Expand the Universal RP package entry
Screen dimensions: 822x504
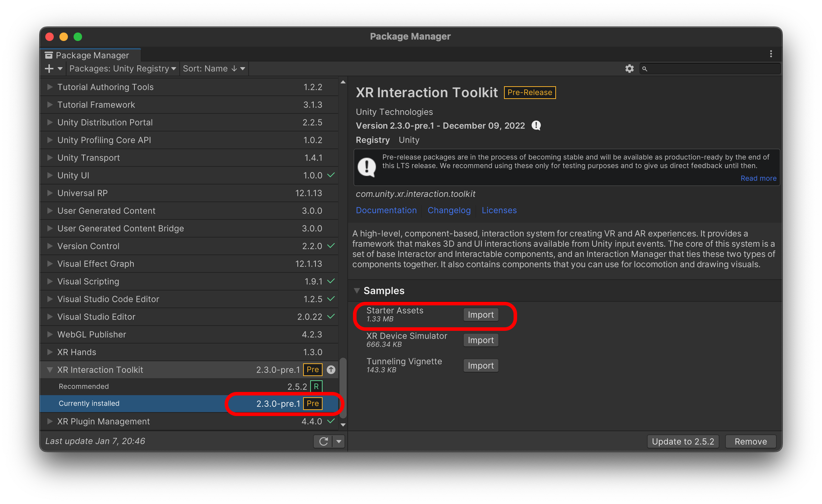(x=50, y=193)
